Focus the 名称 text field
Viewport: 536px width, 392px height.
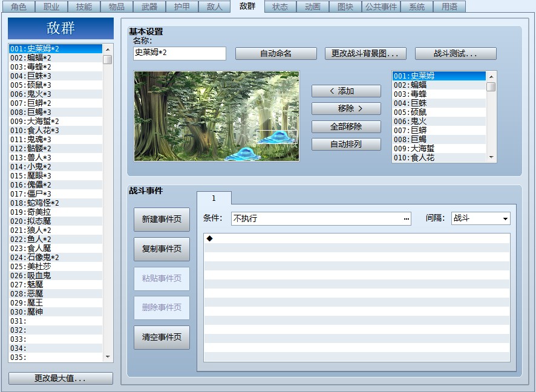(180, 53)
